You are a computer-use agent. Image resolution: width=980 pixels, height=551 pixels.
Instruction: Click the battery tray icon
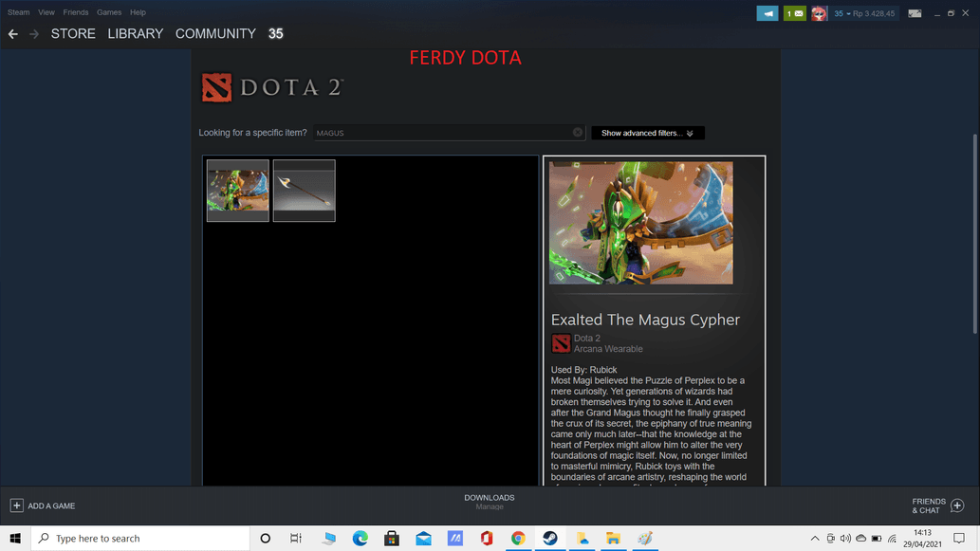point(877,538)
